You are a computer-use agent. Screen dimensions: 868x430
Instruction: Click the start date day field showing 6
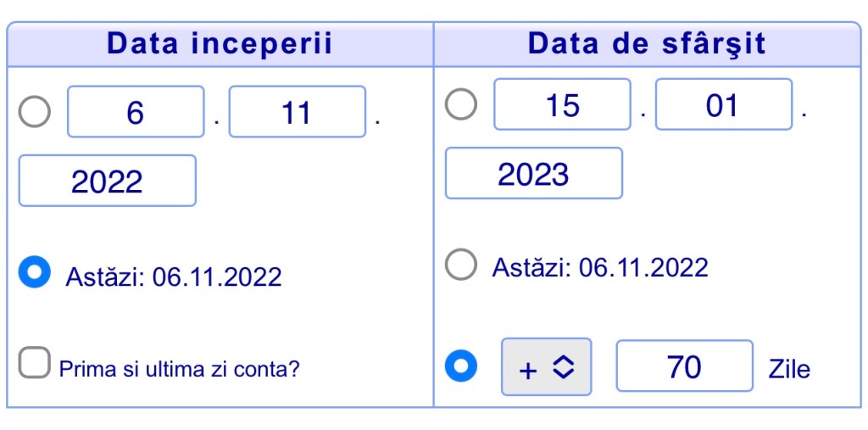point(136,112)
